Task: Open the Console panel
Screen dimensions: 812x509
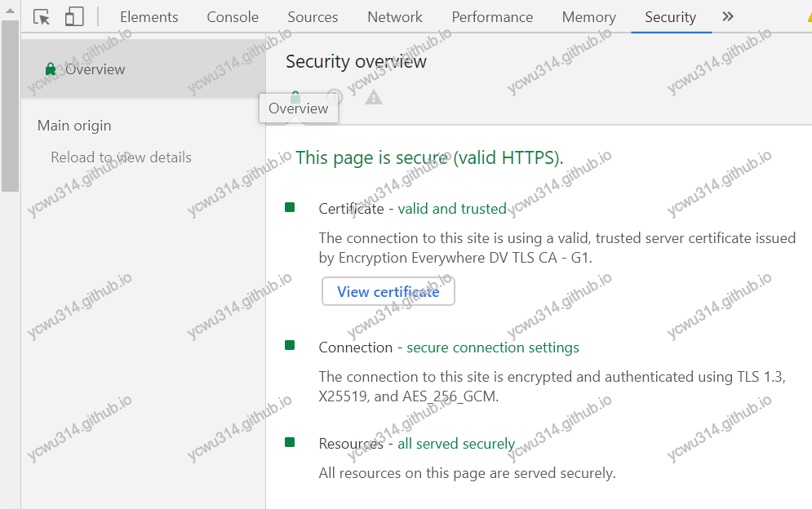Action: click(232, 16)
